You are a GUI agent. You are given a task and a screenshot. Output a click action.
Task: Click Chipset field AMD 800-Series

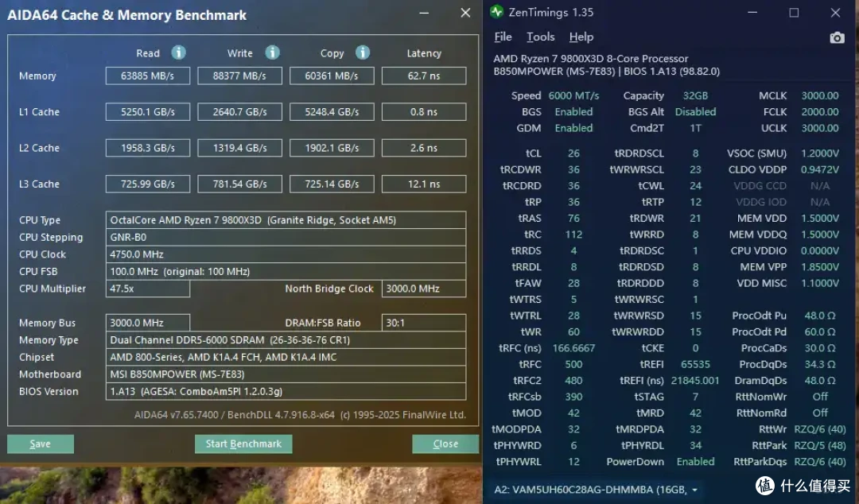click(x=286, y=357)
